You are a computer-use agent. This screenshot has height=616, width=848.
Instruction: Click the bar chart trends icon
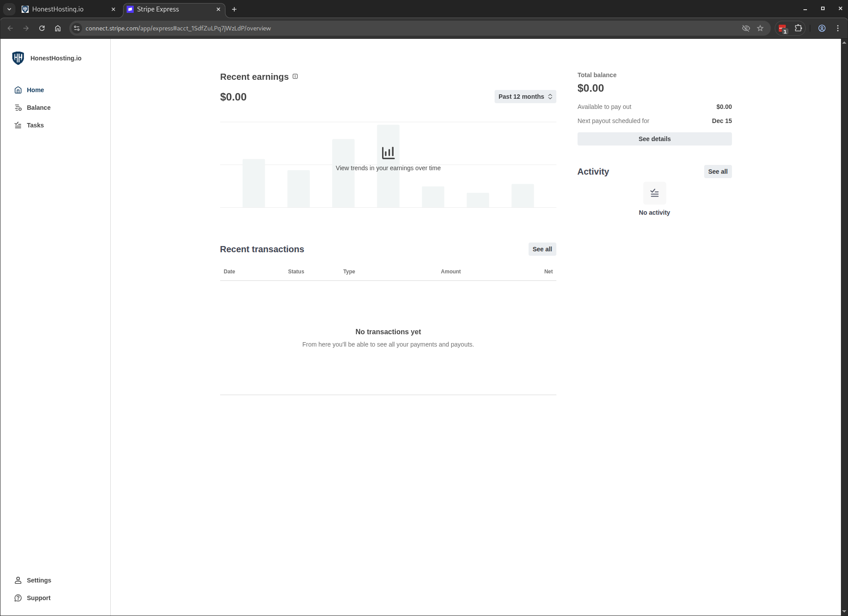[388, 153]
